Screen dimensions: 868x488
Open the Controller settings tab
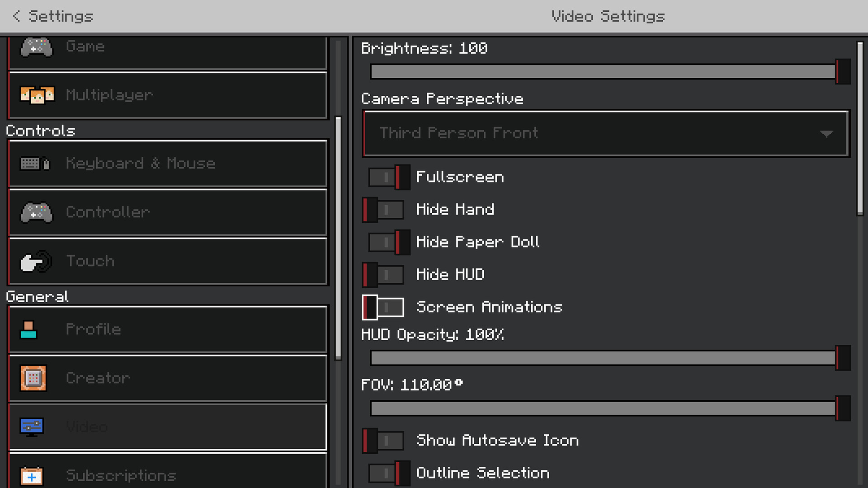168,212
